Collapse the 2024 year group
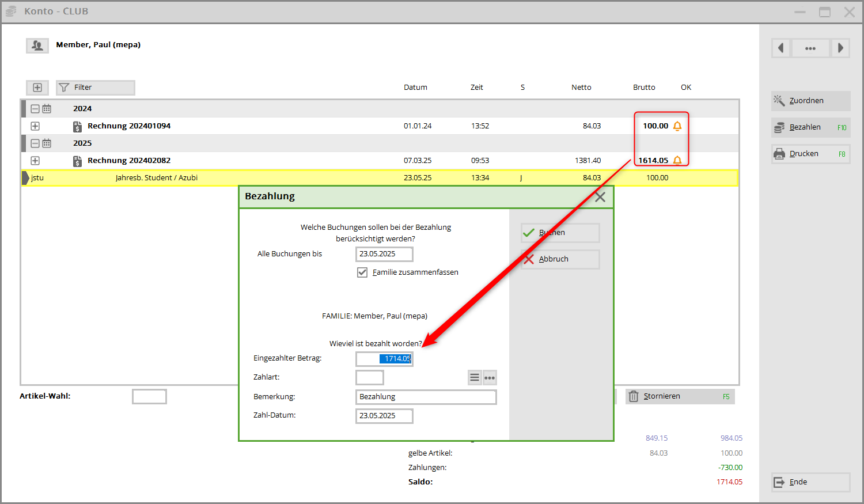The image size is (864, 504). (x=35, y=109)
